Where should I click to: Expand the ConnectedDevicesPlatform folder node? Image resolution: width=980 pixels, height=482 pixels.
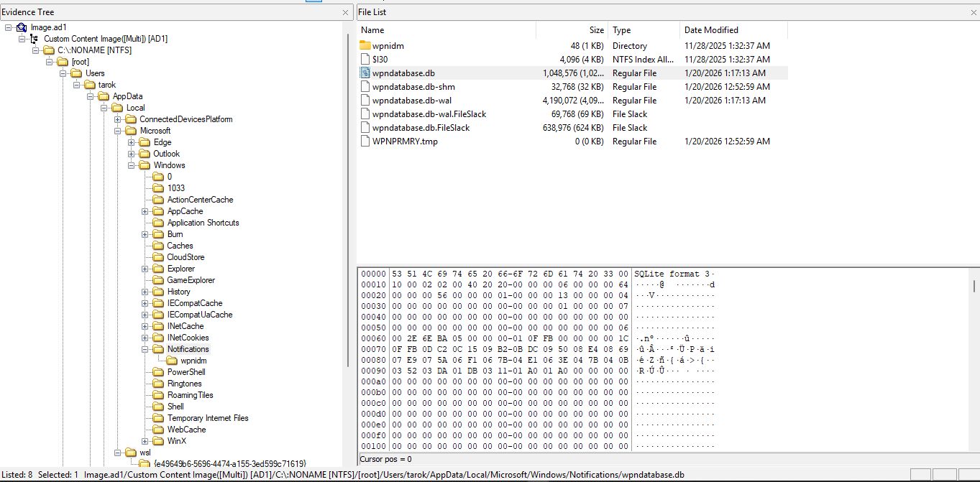pyautogui.click(x=118, y=119)
